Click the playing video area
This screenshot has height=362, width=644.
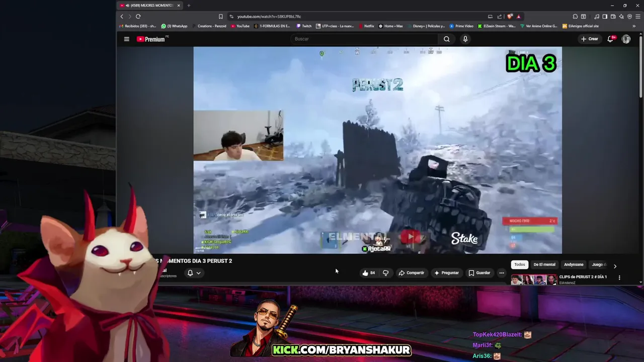pos(377,150)
